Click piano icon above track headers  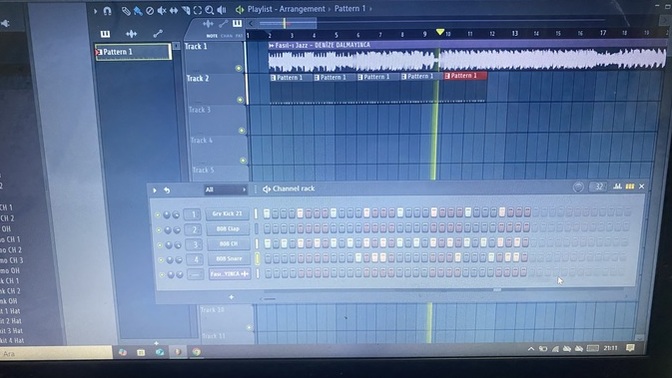[x=237, y=23]
